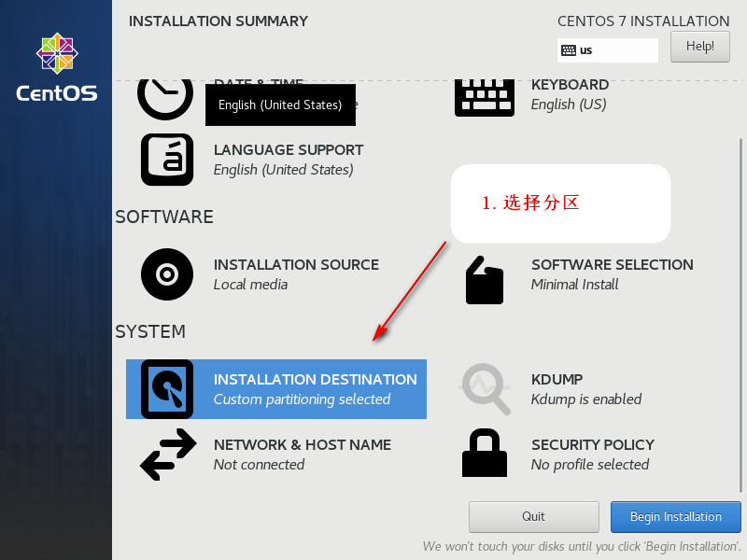This screenshot has width=747, height=560.
Task: Open SOFTWARE SELECTION label
Action: tap(613, 265)
